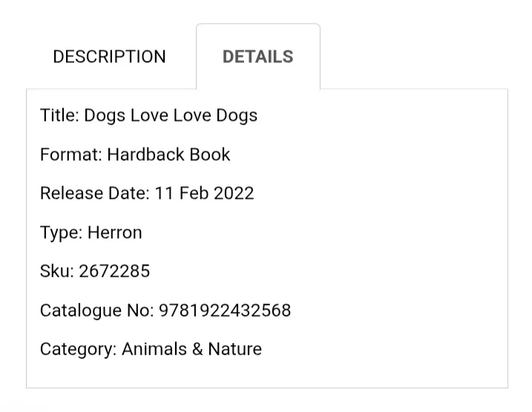The height and width of the screenshot is (412, 532).
Task: Click the book title Dogs Love Love Dogs
Action: pyautogui.click(x=171, y=115)
